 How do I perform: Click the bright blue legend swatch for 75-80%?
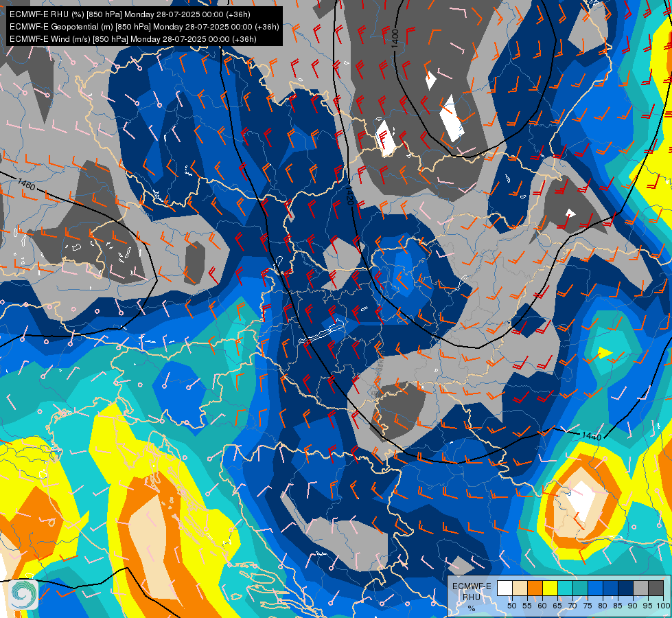[595, 588]
